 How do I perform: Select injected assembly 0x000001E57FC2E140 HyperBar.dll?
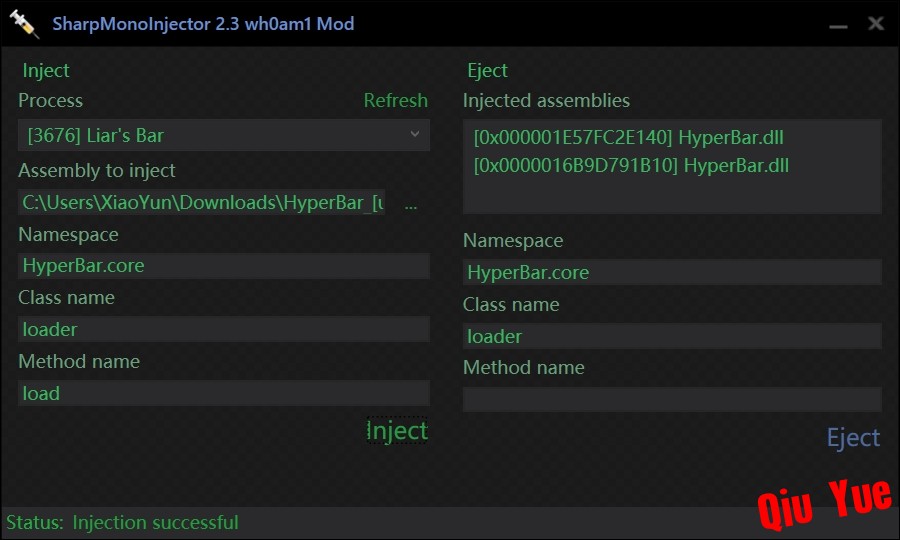pyautogui.click(x=629, y=138)
